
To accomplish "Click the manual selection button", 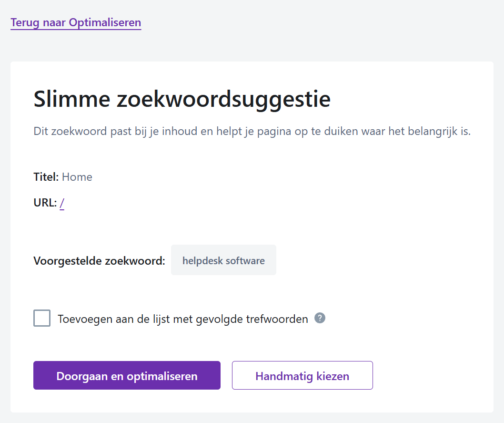I will coord(302,375).
